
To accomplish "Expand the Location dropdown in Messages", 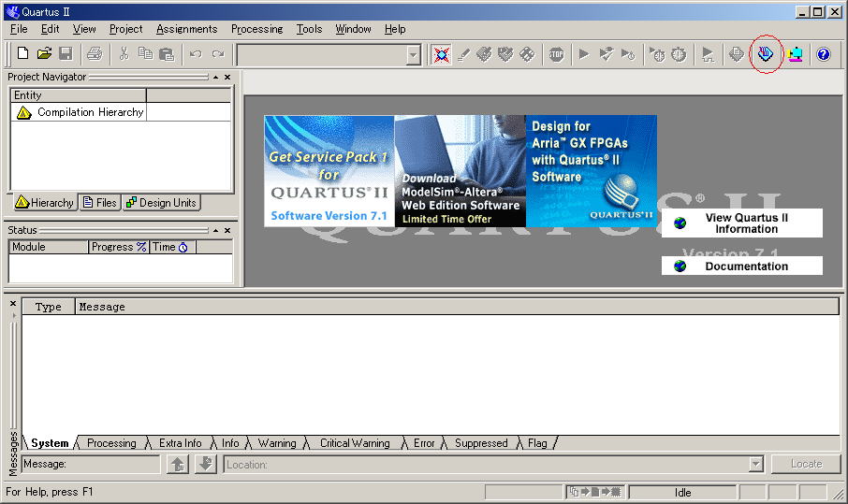I will pos(755,464).
